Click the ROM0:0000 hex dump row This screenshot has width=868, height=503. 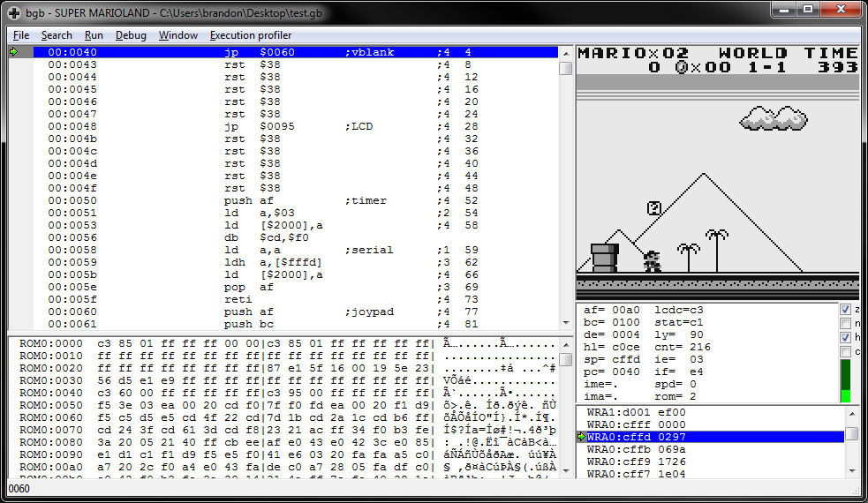point(288,343)
